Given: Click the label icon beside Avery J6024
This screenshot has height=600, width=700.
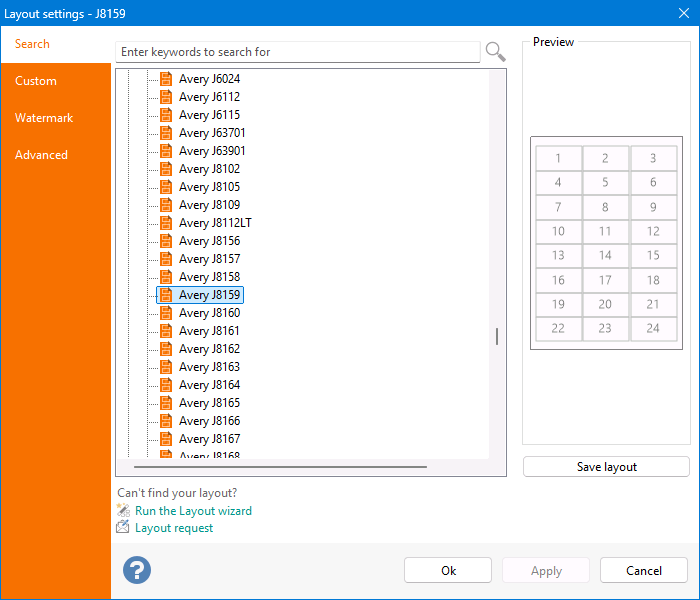Looking at the screenshot, I should pyautogui.click(x=166, y=79).
